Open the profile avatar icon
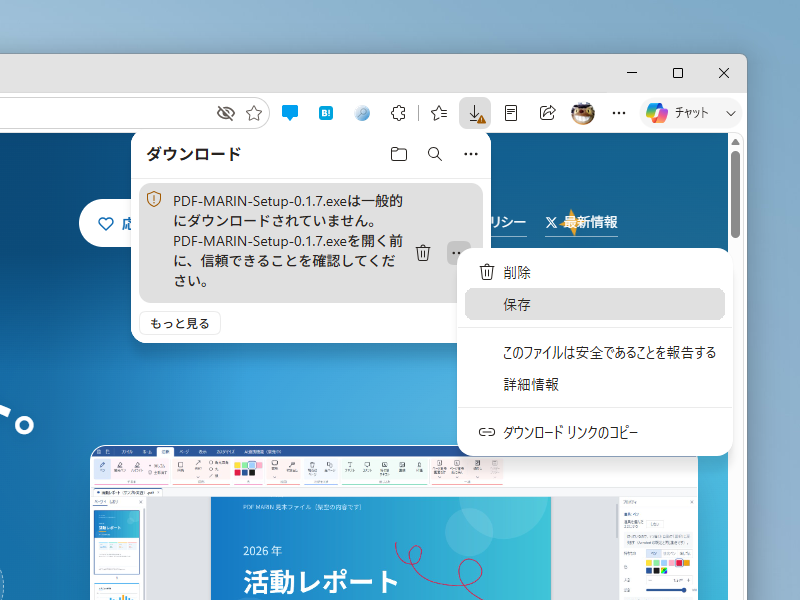 [x=583, y=113]
